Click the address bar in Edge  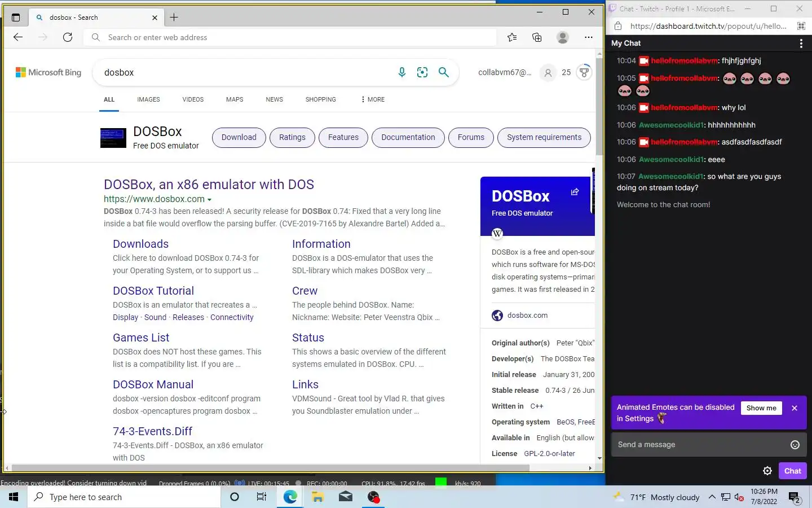[290, 37]
